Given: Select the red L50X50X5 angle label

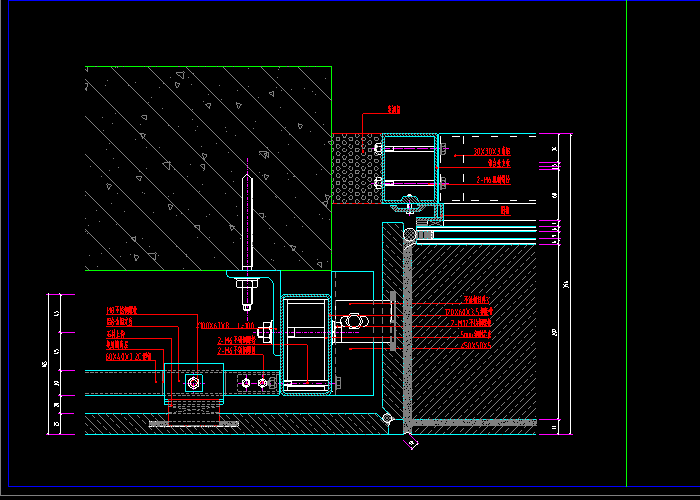Looking at the screenshot, I should coord(475,345).
